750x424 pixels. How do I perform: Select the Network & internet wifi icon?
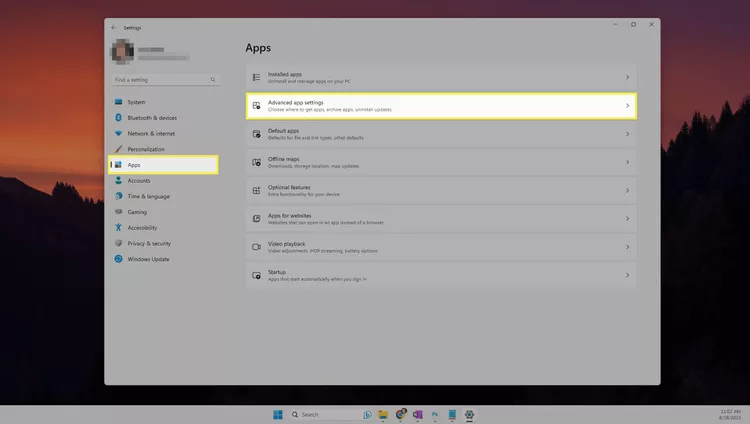(118, 134)
